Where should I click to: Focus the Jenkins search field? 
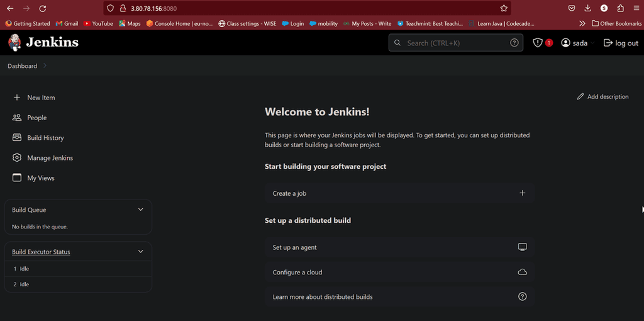pyautogui.click(x=456, y=43)
